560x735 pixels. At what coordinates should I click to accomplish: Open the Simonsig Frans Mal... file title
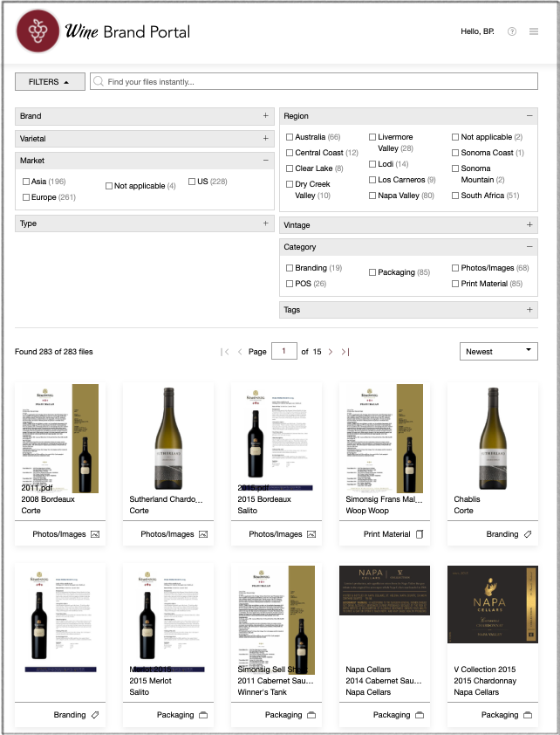(x=384, y=499)
